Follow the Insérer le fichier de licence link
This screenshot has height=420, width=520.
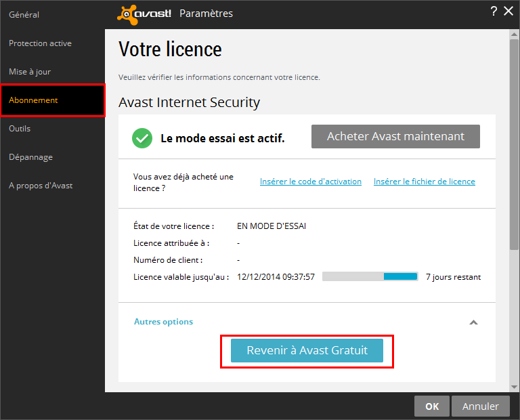tap(424, 182)
